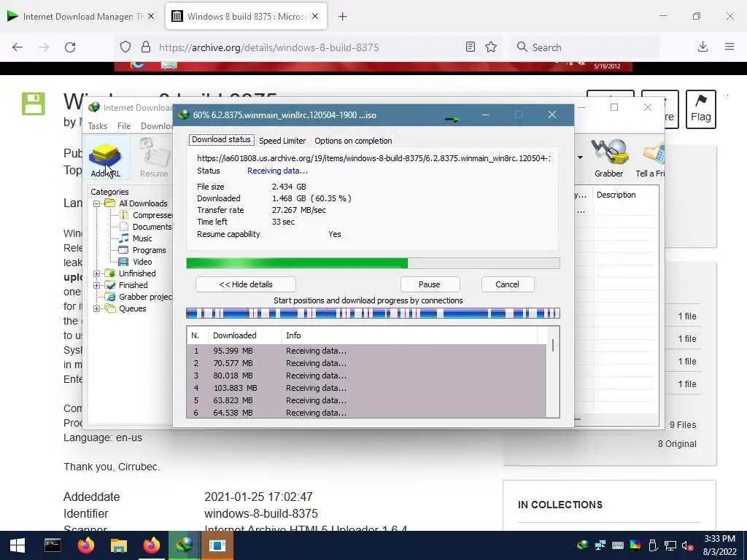
Task: Expand the Unfinished tree node
Action: tap(97, 273)
